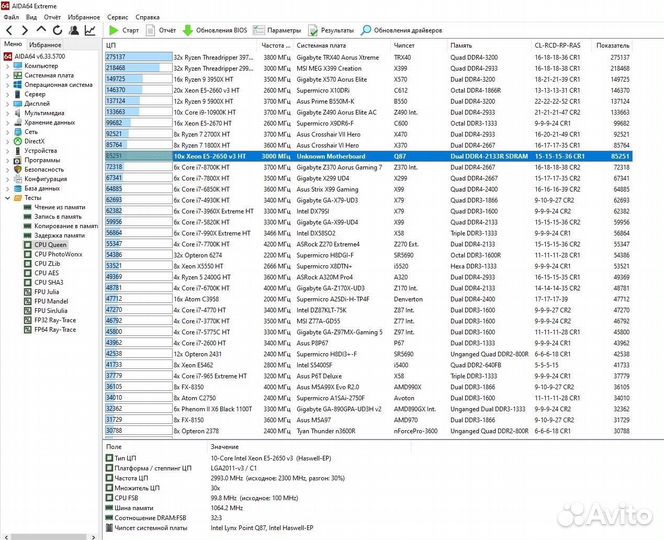Click the 218468 score bar for Threadripper 299
Viewport: 664px width, 540px height.
[x=138, y=68]
